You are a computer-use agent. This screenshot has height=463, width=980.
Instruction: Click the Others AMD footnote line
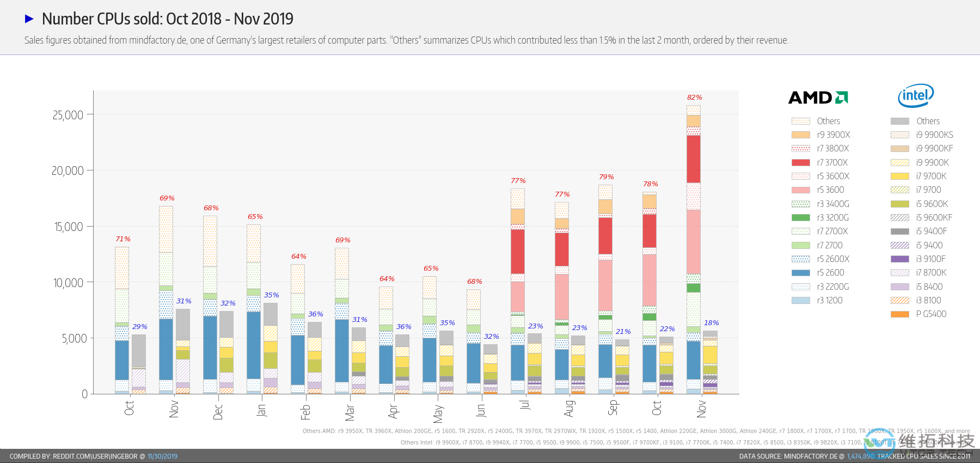636,431
